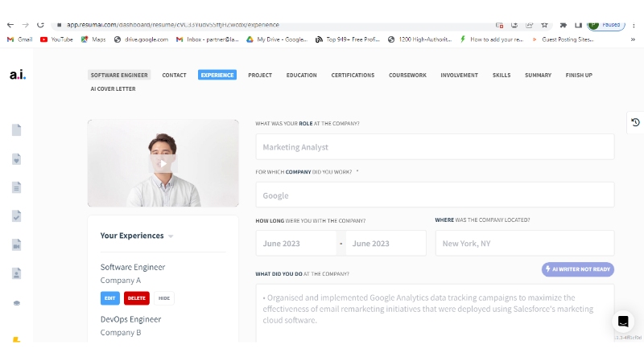Open the text lines document sidebar icon

[x=16, y=187]
